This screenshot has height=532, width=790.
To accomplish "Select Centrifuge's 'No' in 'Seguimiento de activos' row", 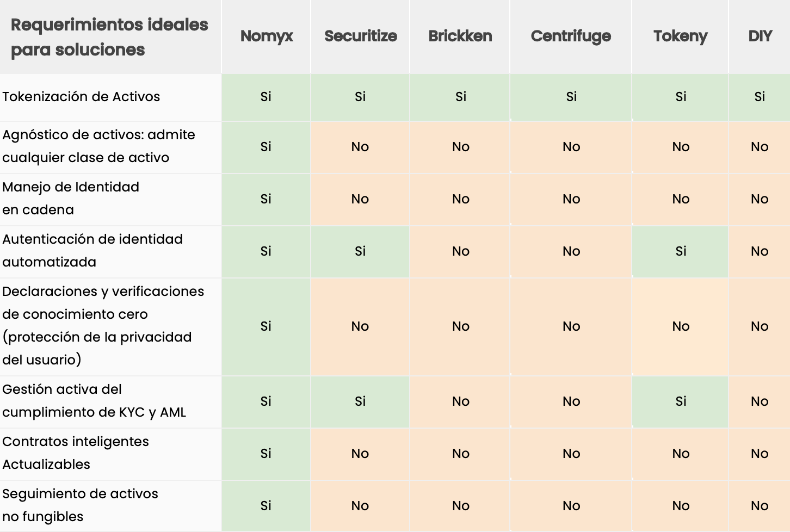I will tap(571, 506).
